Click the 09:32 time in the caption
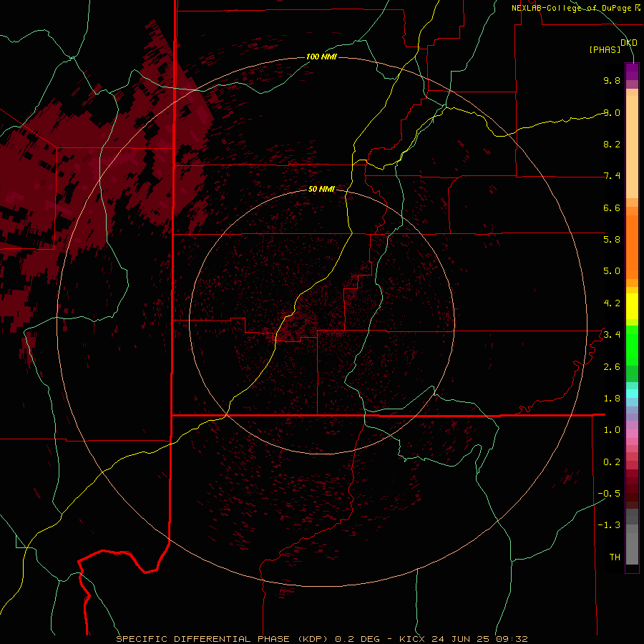 [512, 639]
